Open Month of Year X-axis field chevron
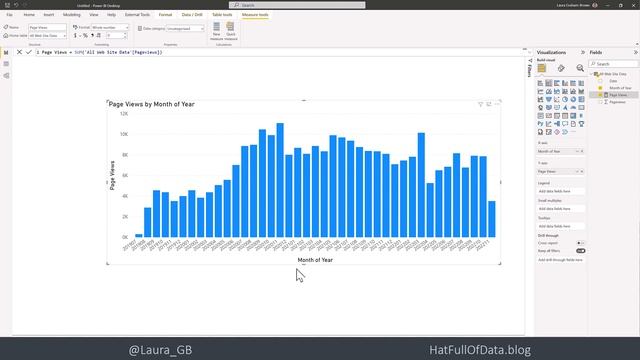 578,151
